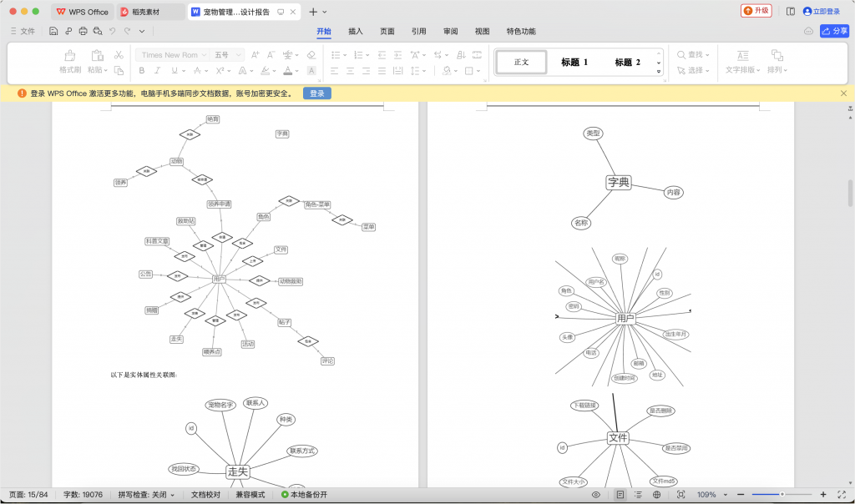Open the 五号 font size dropdown
This screenshot has width=855, height=504.
223,55
